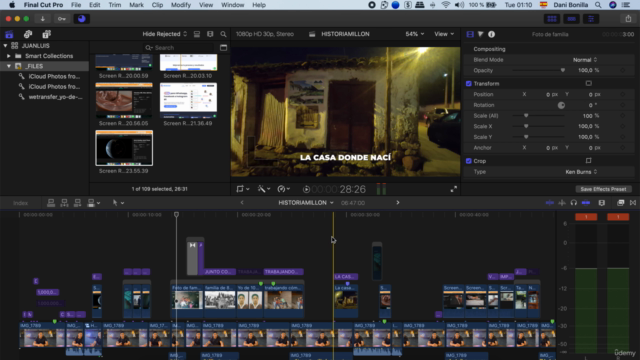The image size is (640, 360).
Task: Toggle audio skimming headphones icon
Action: 573,203
